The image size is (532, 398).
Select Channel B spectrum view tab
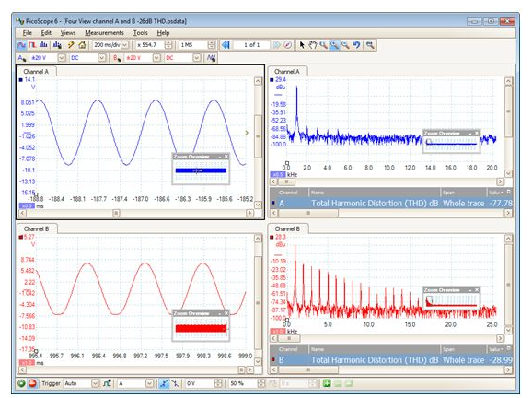[287, 228]
